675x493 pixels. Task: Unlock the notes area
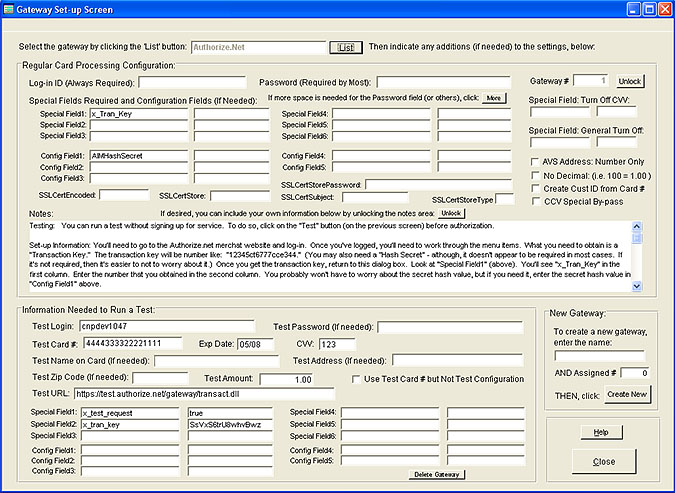click(452, 213)
